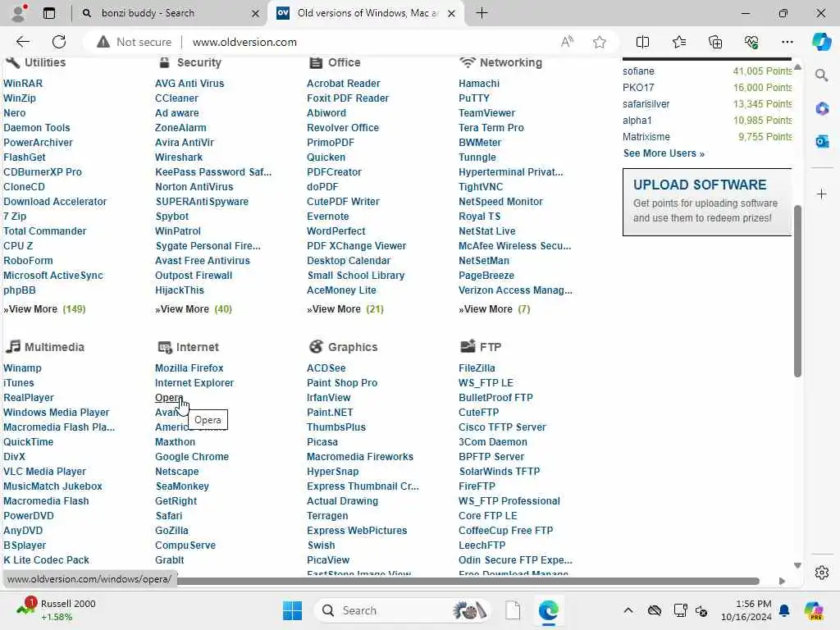Image resolution: width=840 pixels, height=630 pixels.
Task: Add page to favorites with the star icon
Action: click(x=600, y=42)
